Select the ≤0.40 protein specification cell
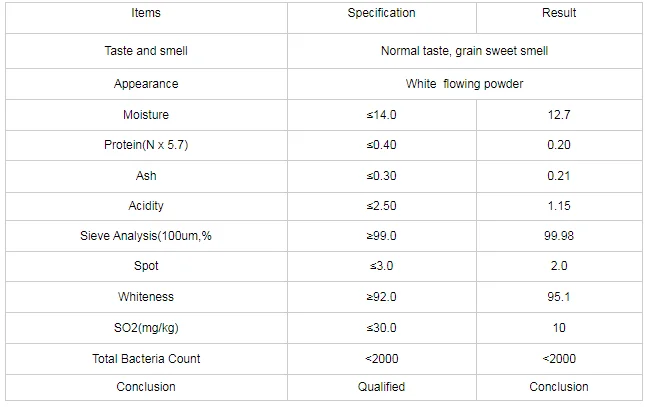 coord(381,145)
